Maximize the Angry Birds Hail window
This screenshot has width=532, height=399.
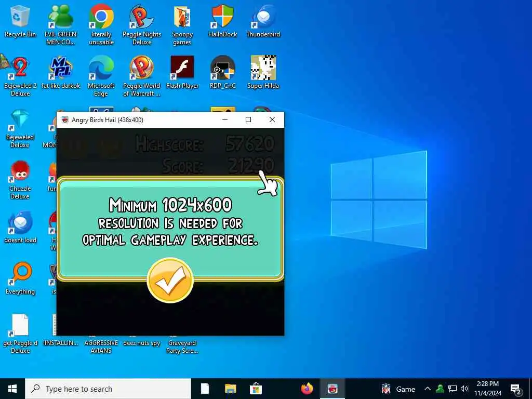[x=248, y=120]
